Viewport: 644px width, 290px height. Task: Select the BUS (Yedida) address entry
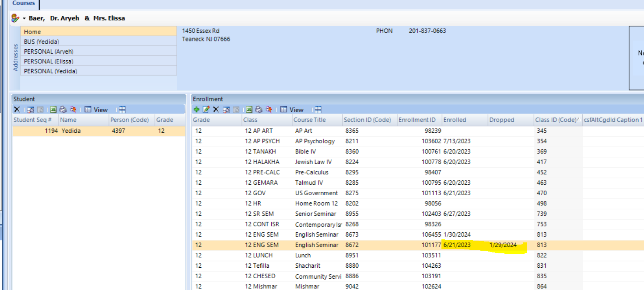pyautogui.click(x=98, y=41)
